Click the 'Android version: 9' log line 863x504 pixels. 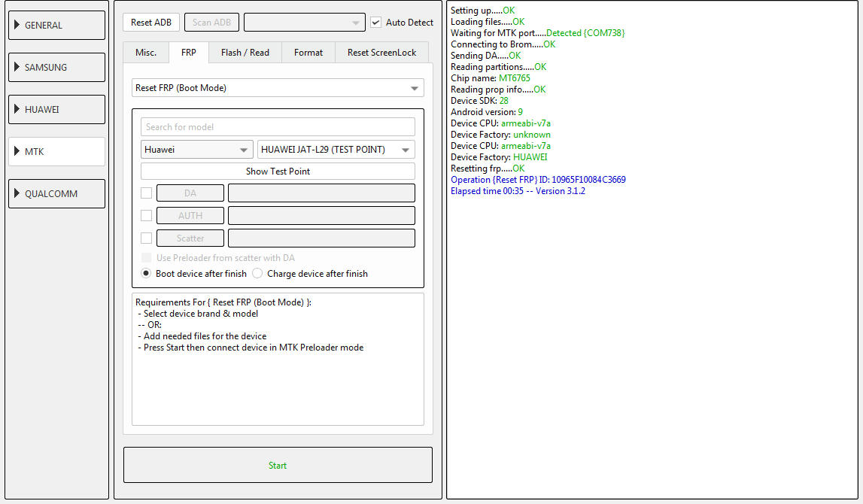pyautogui.click(x=487, y=112)
